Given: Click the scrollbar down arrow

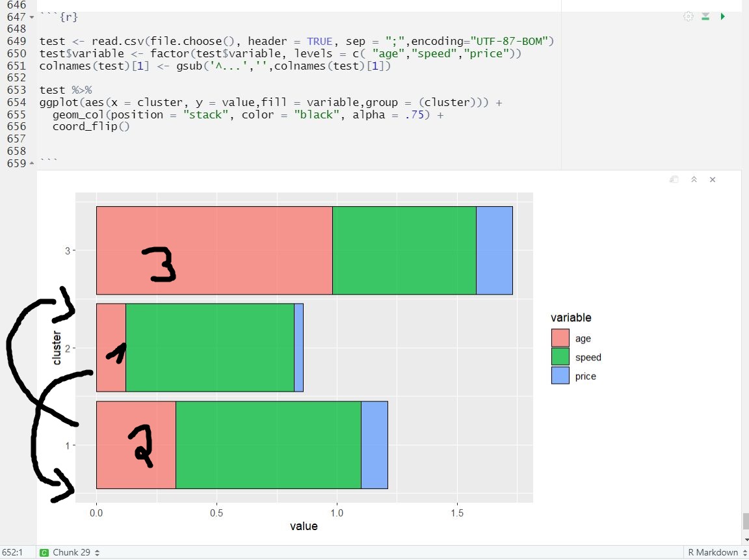Looking at the screenshot, I should click(745, 539).
